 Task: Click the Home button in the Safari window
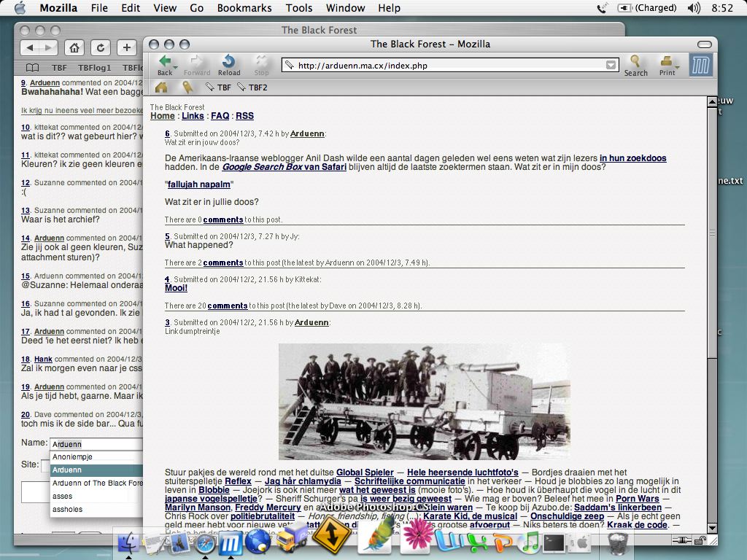pos(74,47)
